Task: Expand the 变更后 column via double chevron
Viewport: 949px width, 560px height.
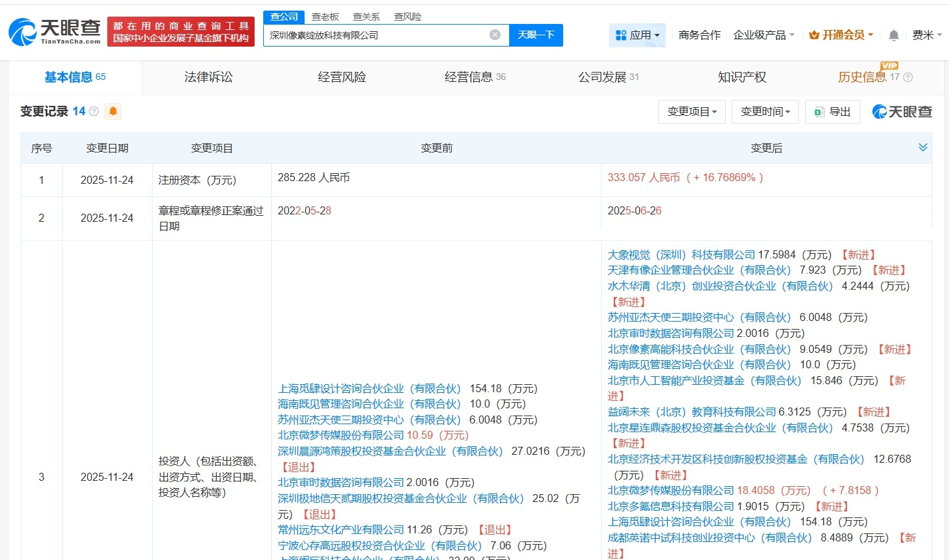Action: tap(923, 146)
